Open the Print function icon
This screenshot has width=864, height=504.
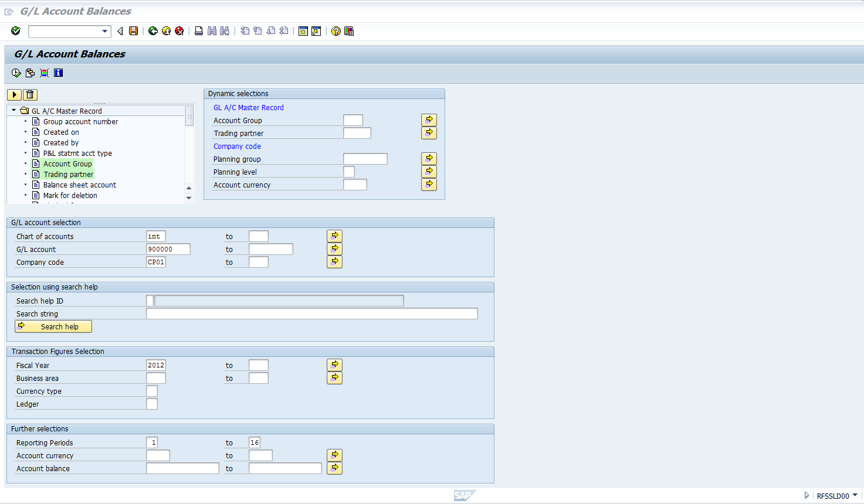click(x=198, y=30)
